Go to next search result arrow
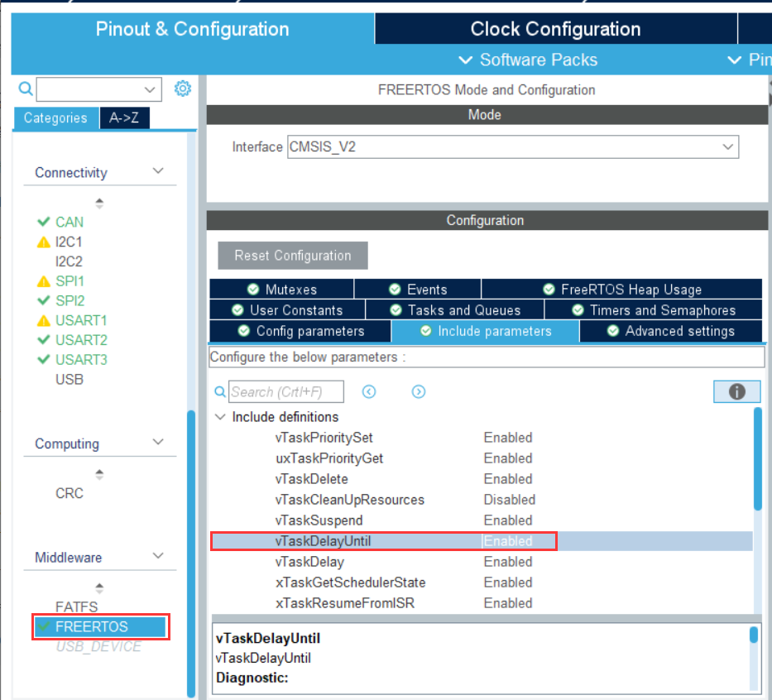The image size is (772, 700). [x=419, y=392]
